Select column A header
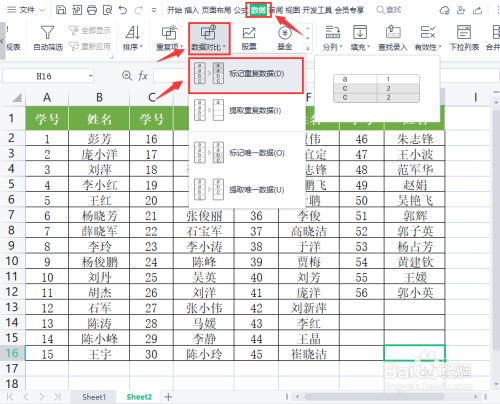This screenshot has width=500, height=404. click(47, 97)
